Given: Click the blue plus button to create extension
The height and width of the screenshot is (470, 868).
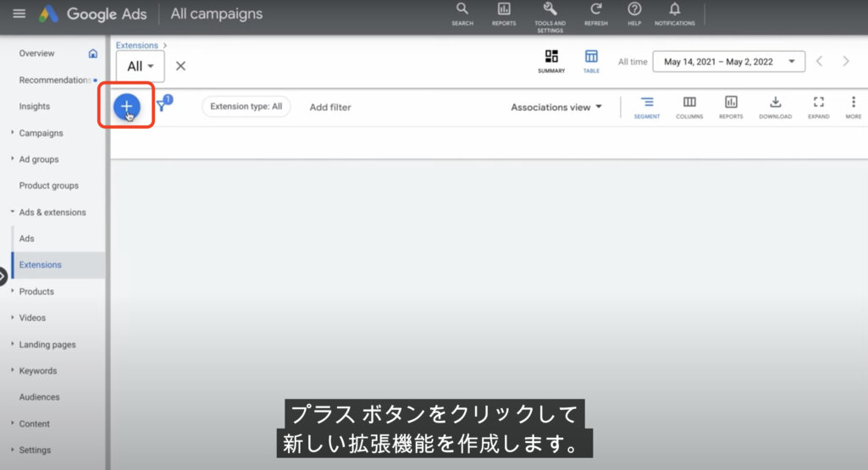Looking at the screenshot, I should click(x=126, y=106).
